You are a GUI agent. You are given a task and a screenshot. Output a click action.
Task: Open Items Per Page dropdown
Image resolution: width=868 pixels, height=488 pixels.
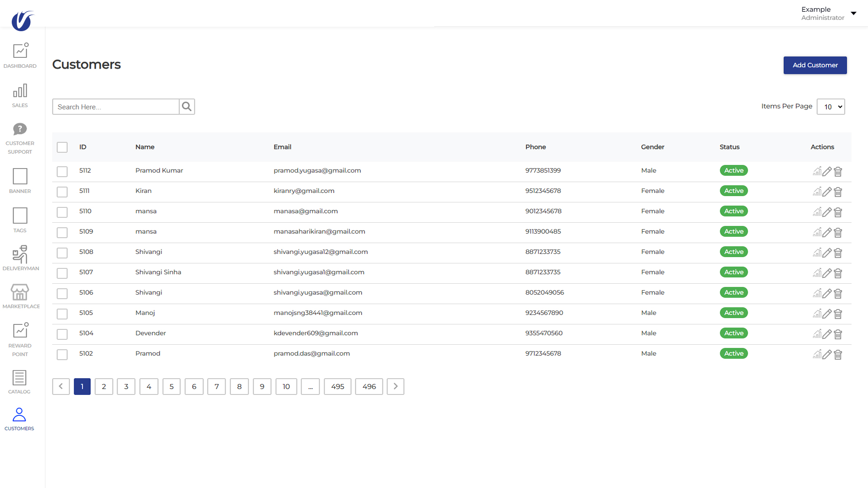830,107
